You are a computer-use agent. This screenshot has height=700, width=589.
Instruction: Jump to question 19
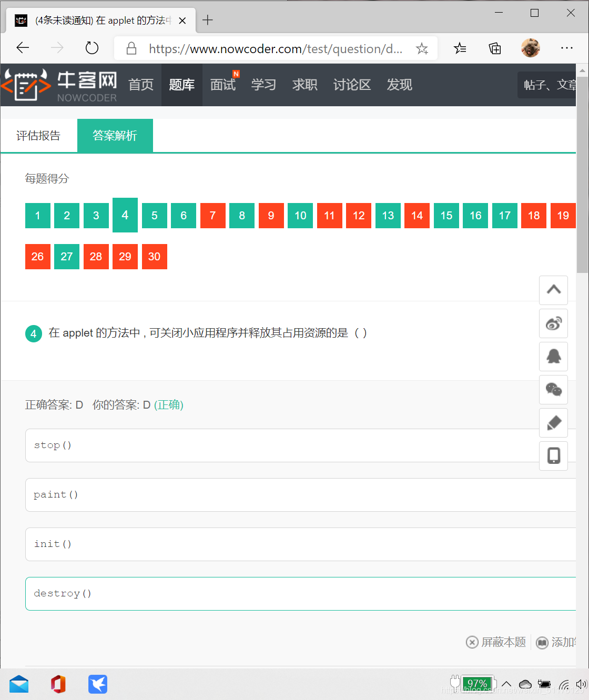coord(563,216)
